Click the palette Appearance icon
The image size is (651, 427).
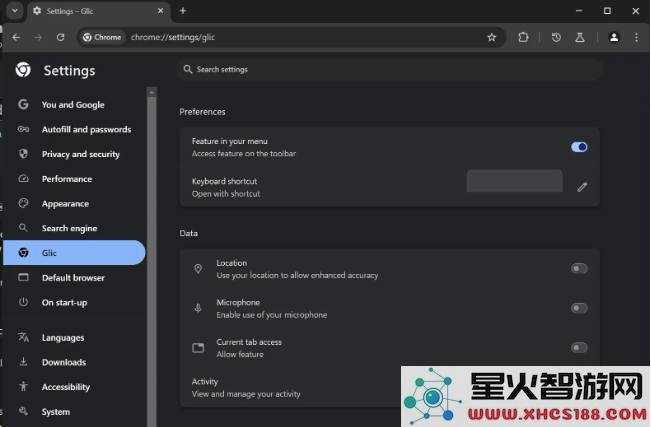(23, 203)
